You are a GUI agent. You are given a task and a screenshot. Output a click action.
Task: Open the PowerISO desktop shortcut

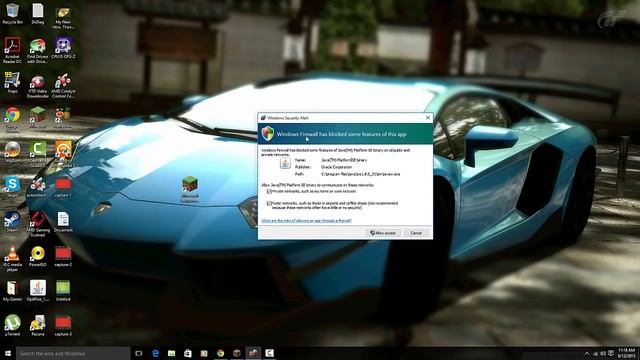[x=38, y=256]
